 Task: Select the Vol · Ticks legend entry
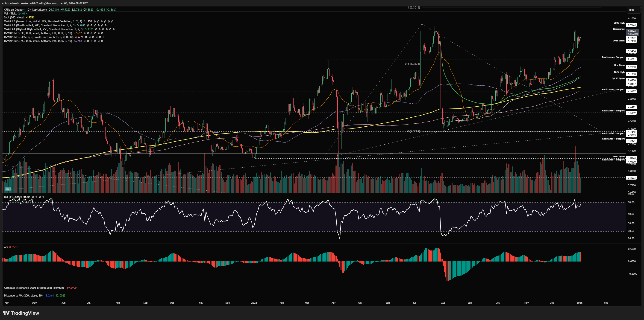tap(10, 14)
